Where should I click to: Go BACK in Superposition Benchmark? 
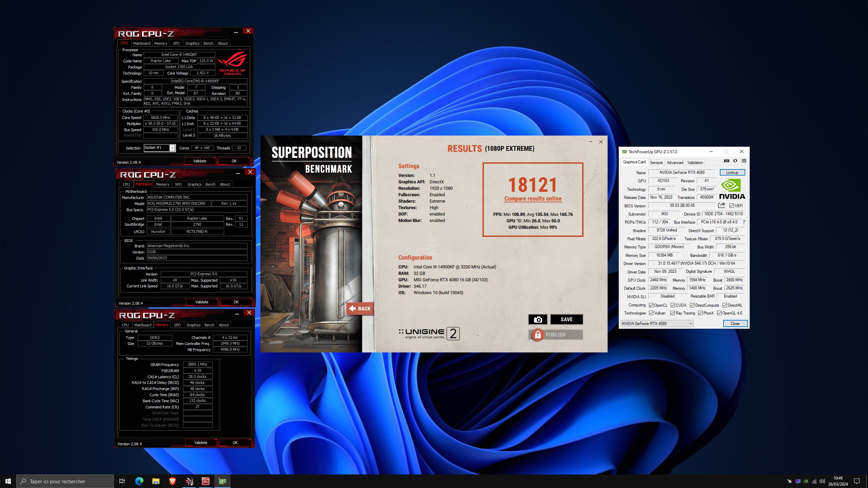pyautogui.click(x=360, y=308)
